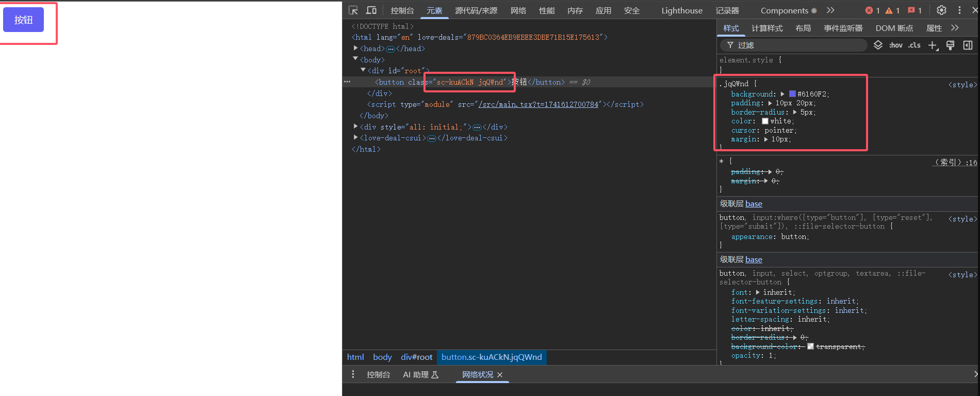Switch to the 网络 (Network) tab

518,10
